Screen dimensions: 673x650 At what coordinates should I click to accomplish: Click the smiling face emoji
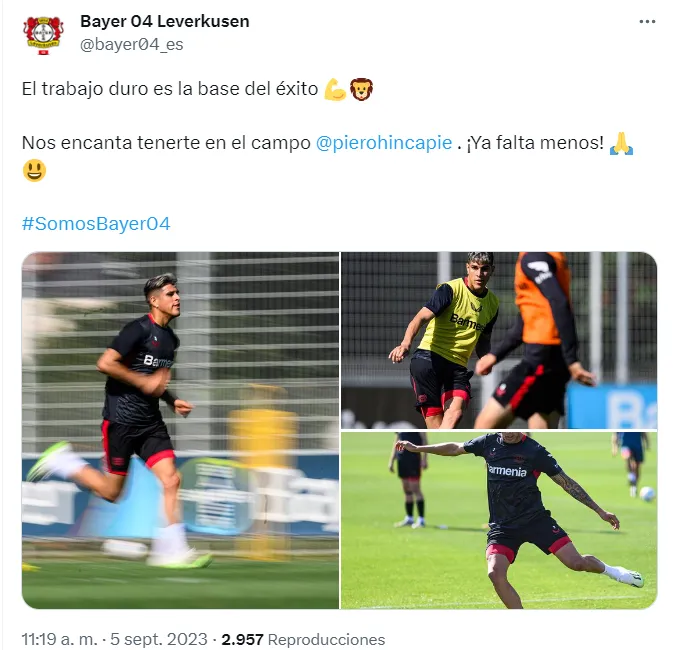pyautogui.click(x=34, y=170)
